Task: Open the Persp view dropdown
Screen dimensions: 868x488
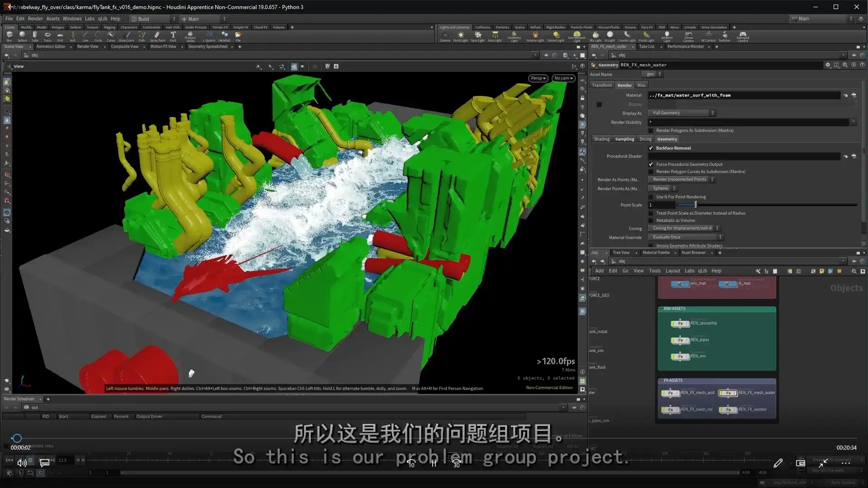Action: coord(538,78)
